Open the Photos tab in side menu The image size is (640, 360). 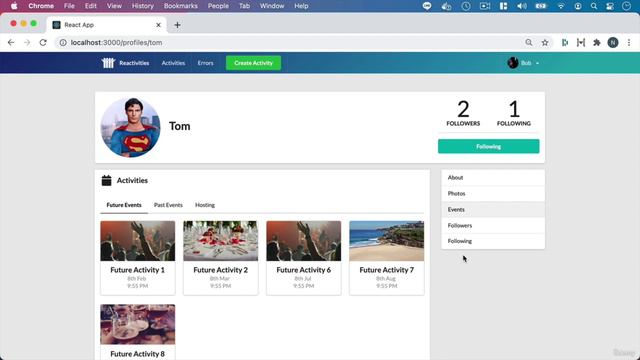493,193
